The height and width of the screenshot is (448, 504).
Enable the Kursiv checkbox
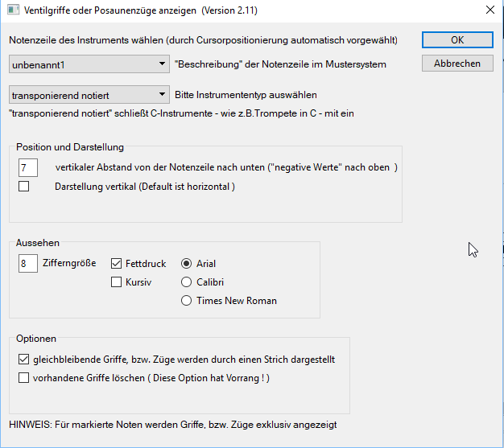click(x=116, y=282)
